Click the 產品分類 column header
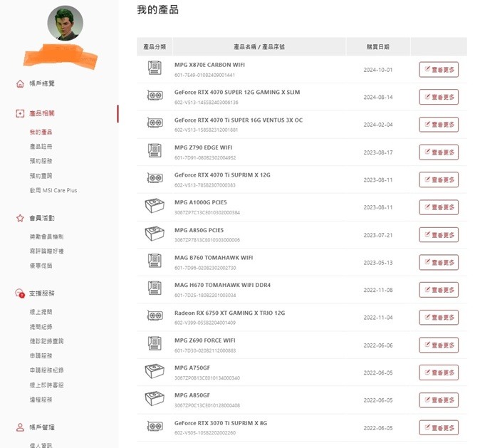The width and height of the screenshot is (480, 448). pos(155,47)
